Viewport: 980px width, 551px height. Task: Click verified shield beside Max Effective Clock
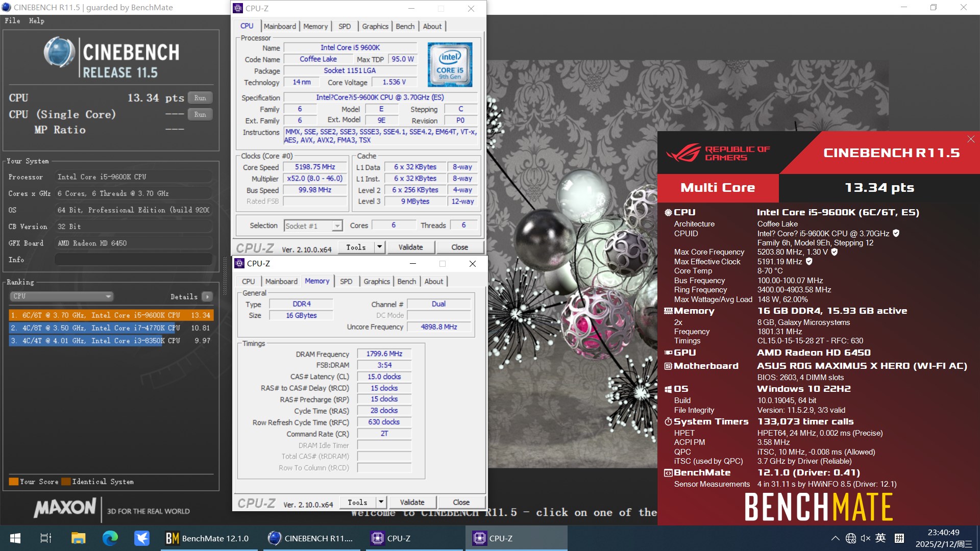(x=809, y=261)
